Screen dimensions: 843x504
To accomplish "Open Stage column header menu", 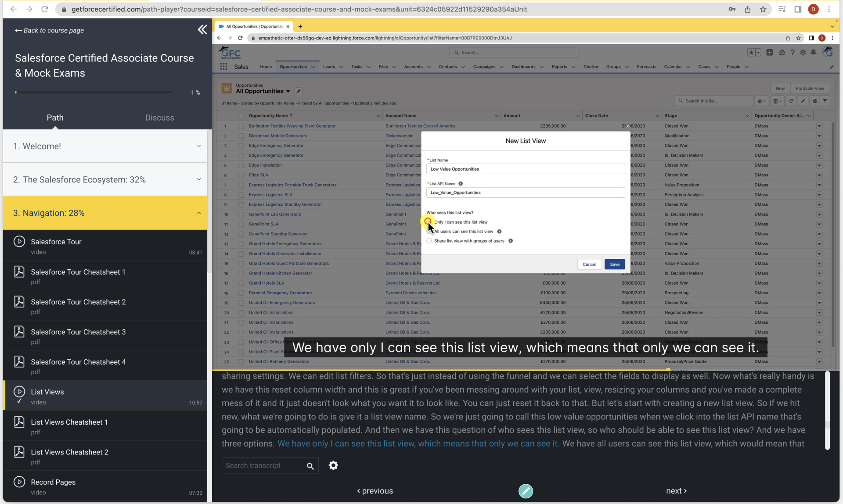I will [x=747, y=116].
